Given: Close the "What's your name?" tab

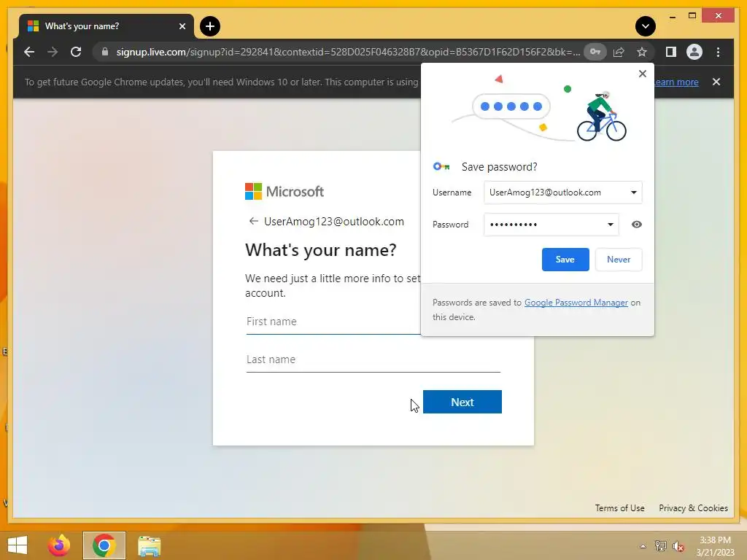Looking at the screenshot, I should (x=182, y=26).
